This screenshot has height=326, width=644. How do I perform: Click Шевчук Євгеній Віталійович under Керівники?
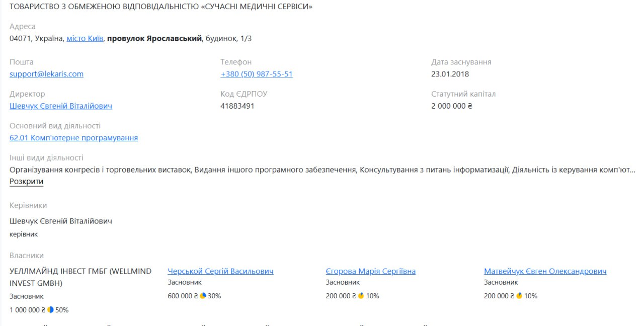(x=61, y=221)
